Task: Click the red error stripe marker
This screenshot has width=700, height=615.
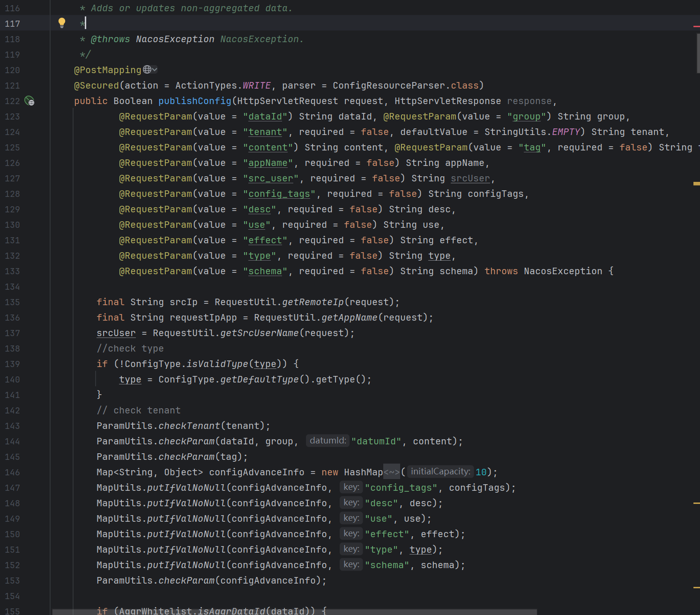Action: pos(696,27)
